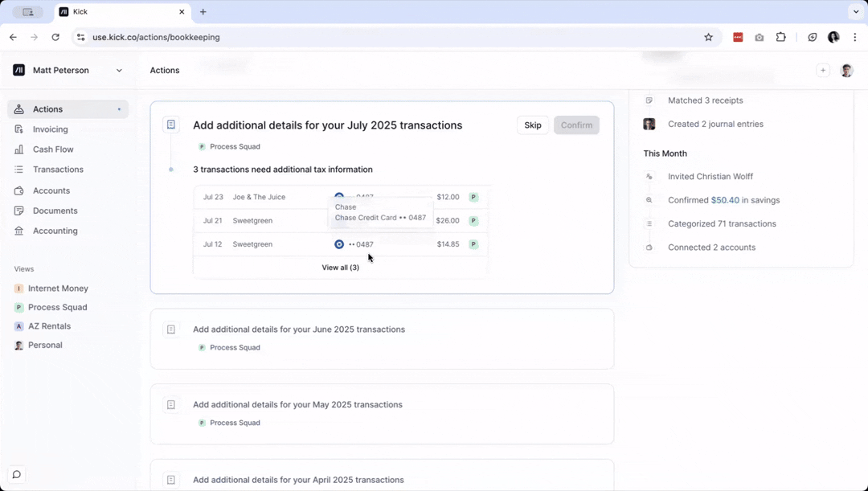The image size is (868, 491).
Task: Click the Kick logo beside Matt Peterson
Action: 19,71
